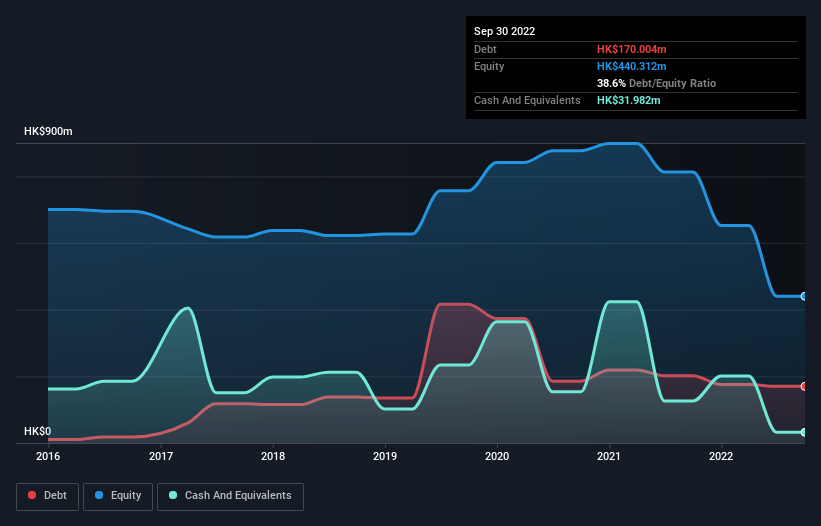Select the 2018 x-axis label

pos(273,456)
